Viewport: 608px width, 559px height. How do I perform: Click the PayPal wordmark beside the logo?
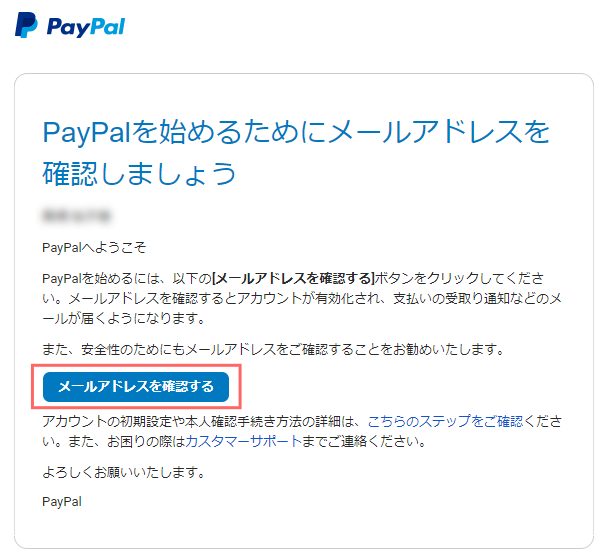(x=86, y=27)
